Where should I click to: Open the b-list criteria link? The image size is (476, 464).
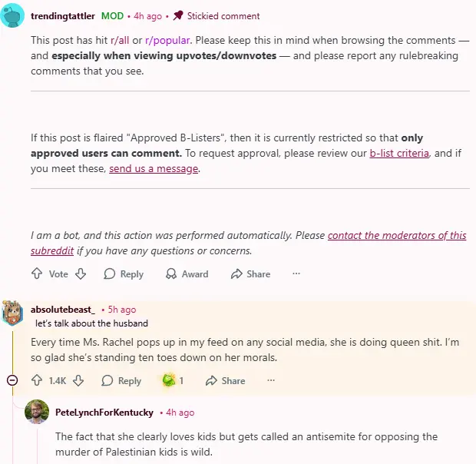click(x=399, y=153)
